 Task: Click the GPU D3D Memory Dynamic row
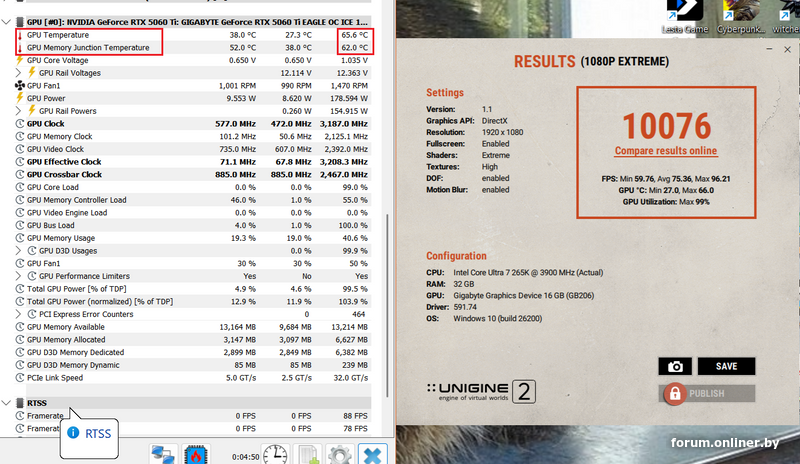(x=192, y=365)
